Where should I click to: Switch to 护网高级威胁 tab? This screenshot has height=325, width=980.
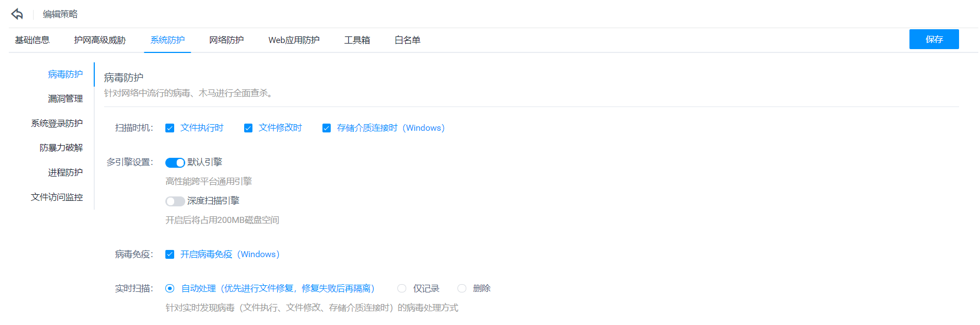[x=100, y=40]
